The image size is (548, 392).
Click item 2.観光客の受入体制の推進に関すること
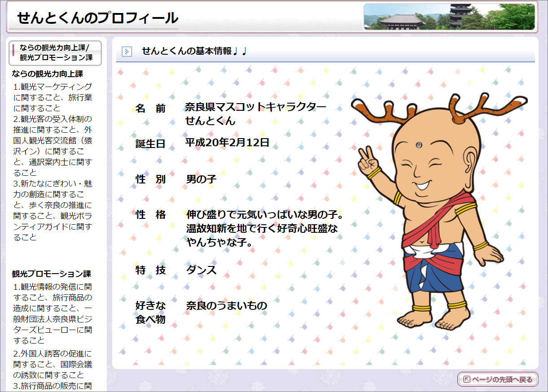click(53, 146)
